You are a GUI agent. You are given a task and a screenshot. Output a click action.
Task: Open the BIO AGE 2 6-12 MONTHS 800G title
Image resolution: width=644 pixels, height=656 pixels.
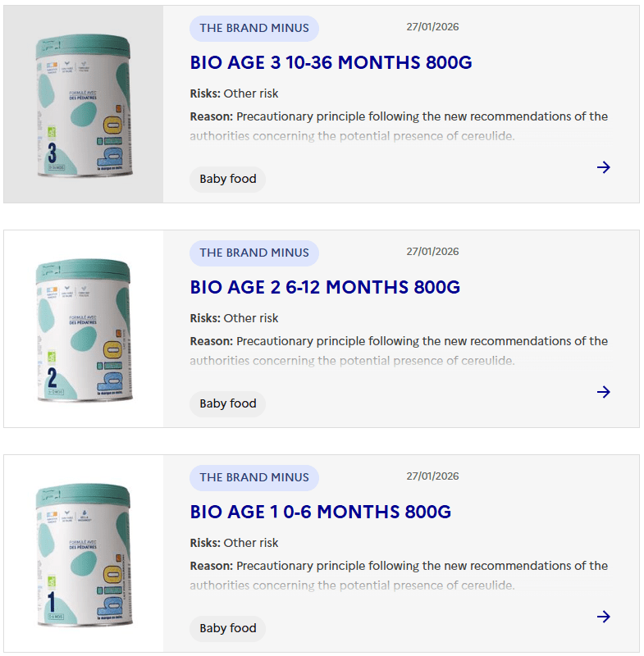[x=325, y=288]
